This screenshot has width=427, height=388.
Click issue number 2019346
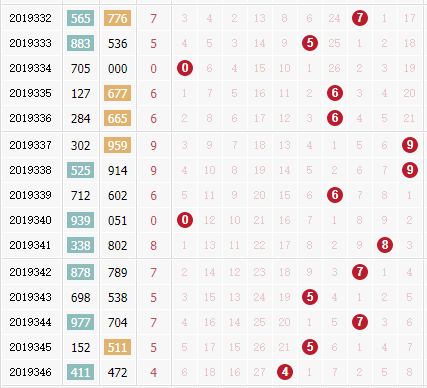click(x=30, y=372)
